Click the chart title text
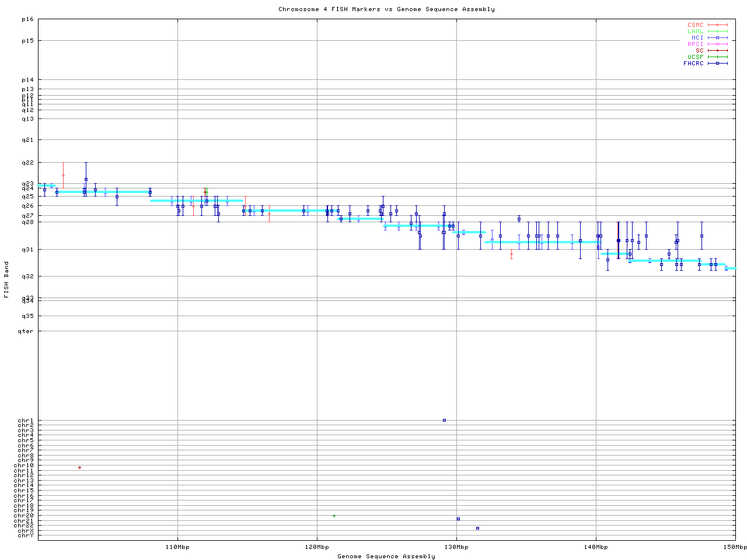The image size is (747, 560). point(386,9)
